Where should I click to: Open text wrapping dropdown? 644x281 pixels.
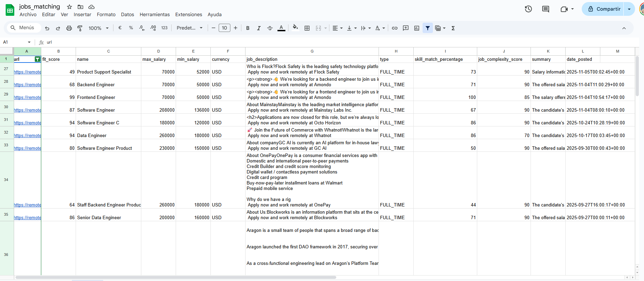click(x=366, y=28)
